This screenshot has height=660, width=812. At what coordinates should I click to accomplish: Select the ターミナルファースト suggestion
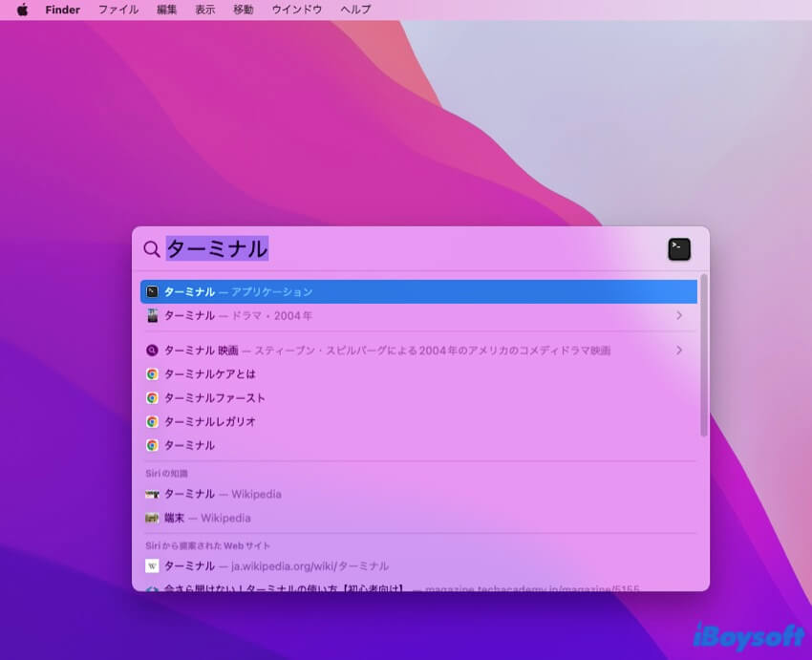pyautogui.click(x=418, y=398)
